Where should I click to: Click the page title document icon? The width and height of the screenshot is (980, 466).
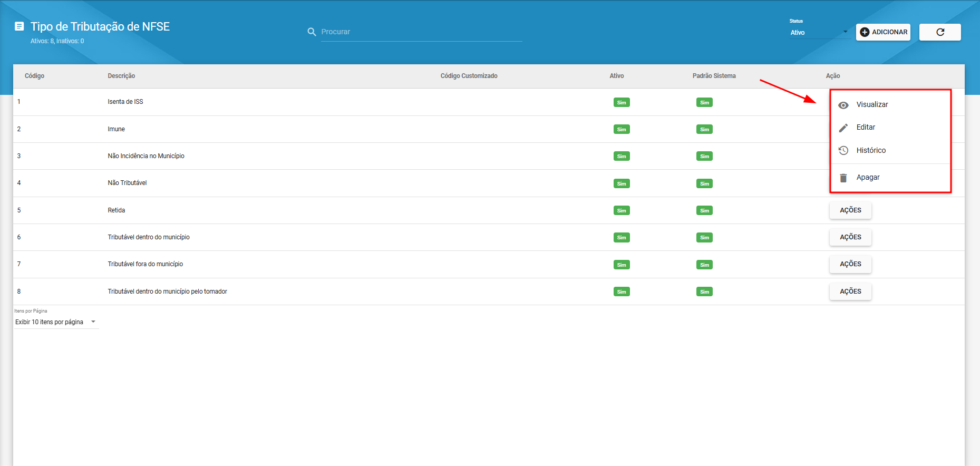pyautogui.click(x=19, y=26)
